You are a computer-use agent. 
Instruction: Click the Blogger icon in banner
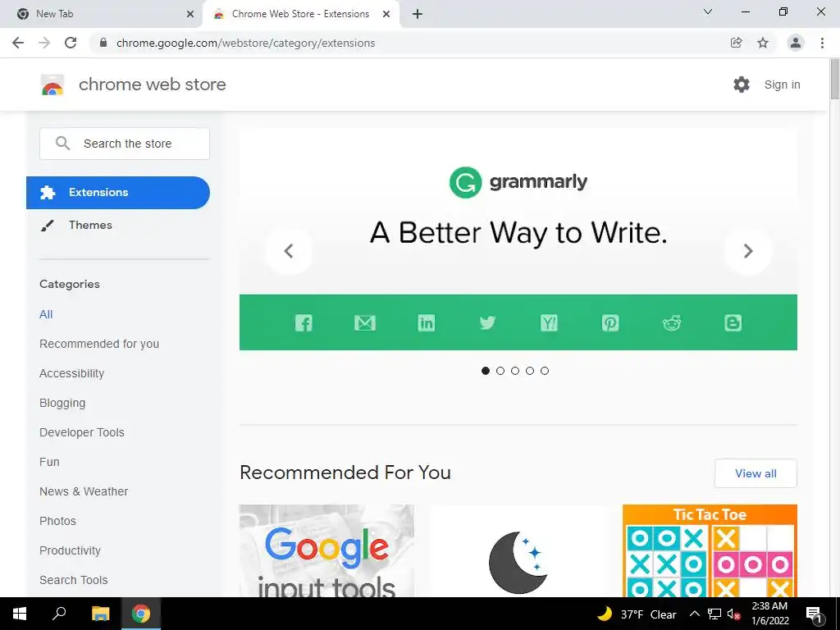[x=733, y=323]
